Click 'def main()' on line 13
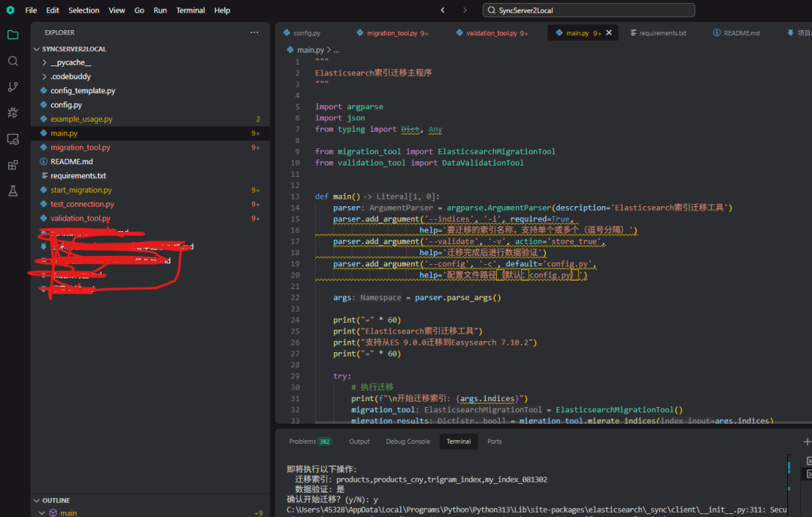 [x=337, y=196]
